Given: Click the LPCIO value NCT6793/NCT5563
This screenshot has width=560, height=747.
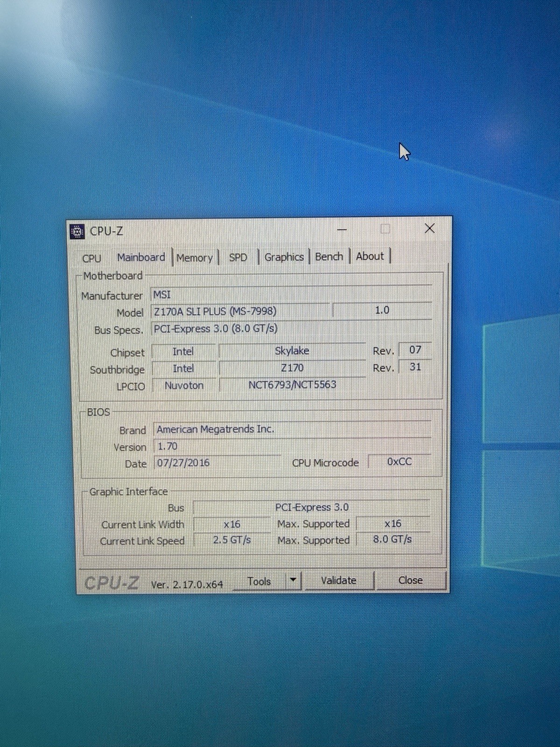Looking at the screenshot, I should click(292, 385).
